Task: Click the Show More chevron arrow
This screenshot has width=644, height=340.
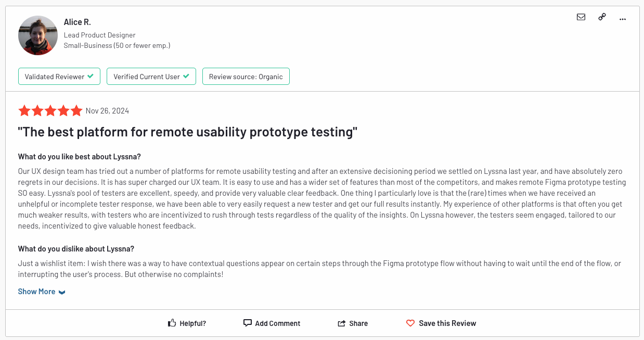Action: (x=62, y=292)
